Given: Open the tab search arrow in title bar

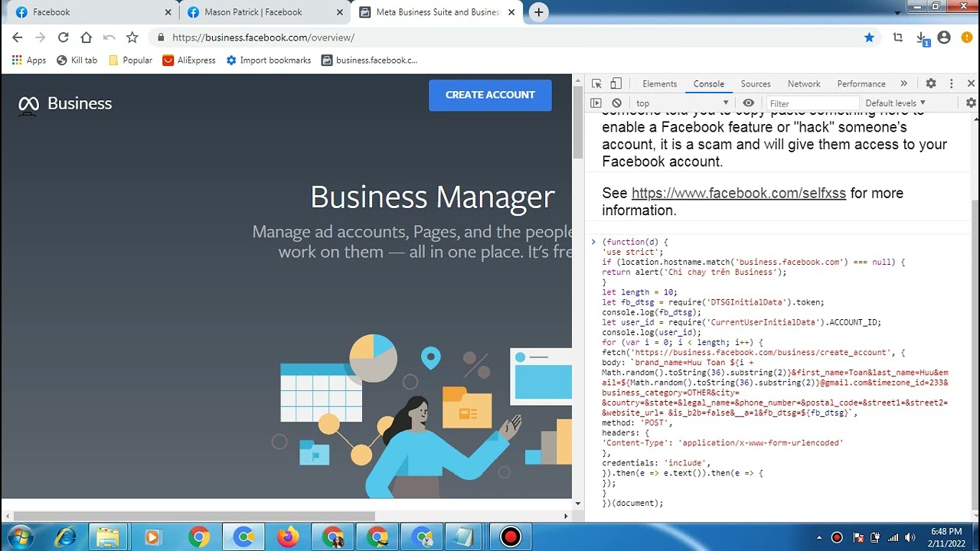Looking at the screenshot, I should tap(897, 13).
